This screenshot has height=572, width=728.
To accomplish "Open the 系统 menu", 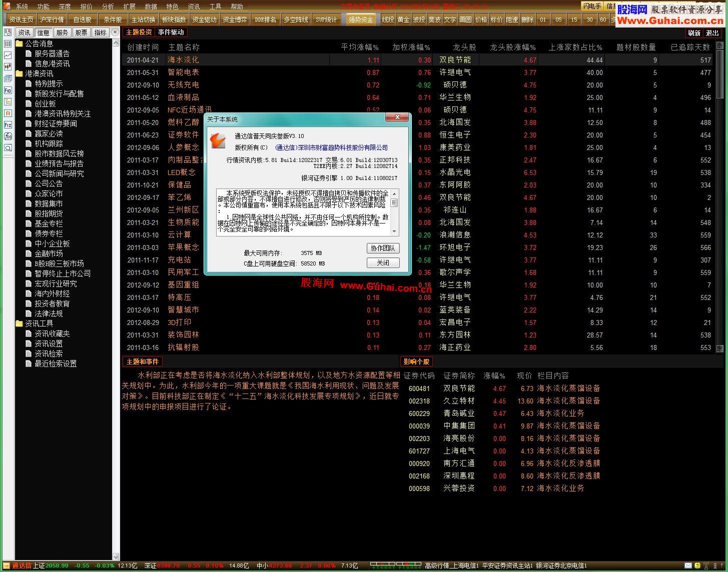I will pyautogui.click(x=22, y=6).
